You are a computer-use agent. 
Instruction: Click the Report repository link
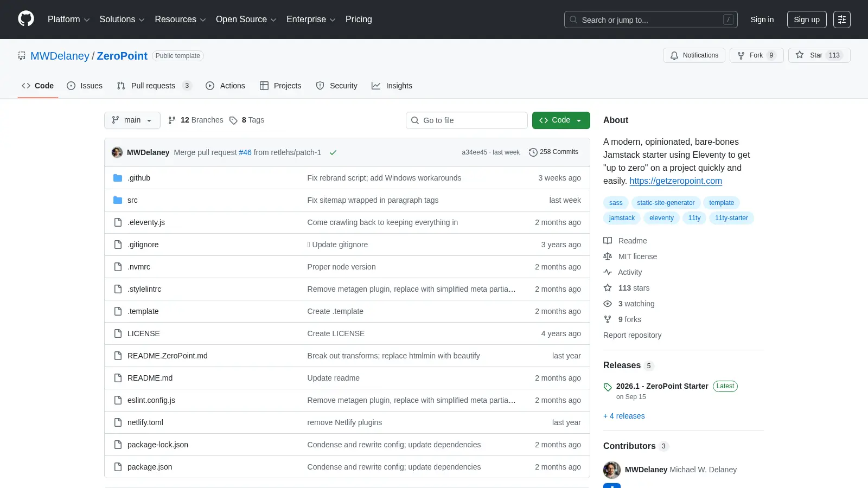pyautogui.click(x=632, y=335)
